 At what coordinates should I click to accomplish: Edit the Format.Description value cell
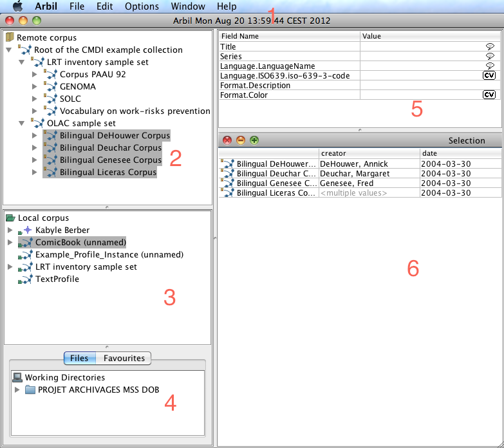tap(431, 85)
